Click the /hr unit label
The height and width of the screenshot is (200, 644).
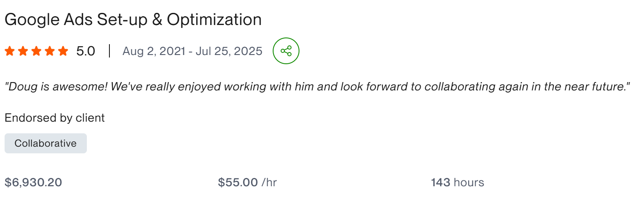coord(269,182)
